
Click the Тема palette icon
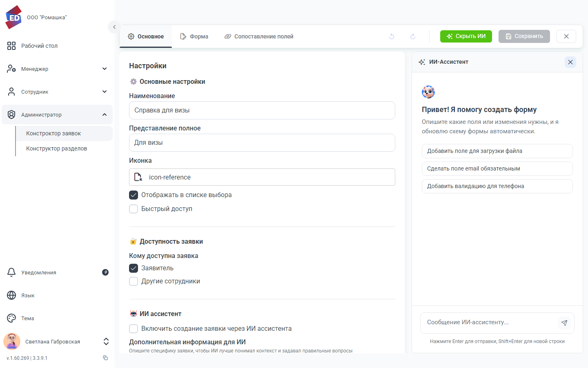point(11,318)
